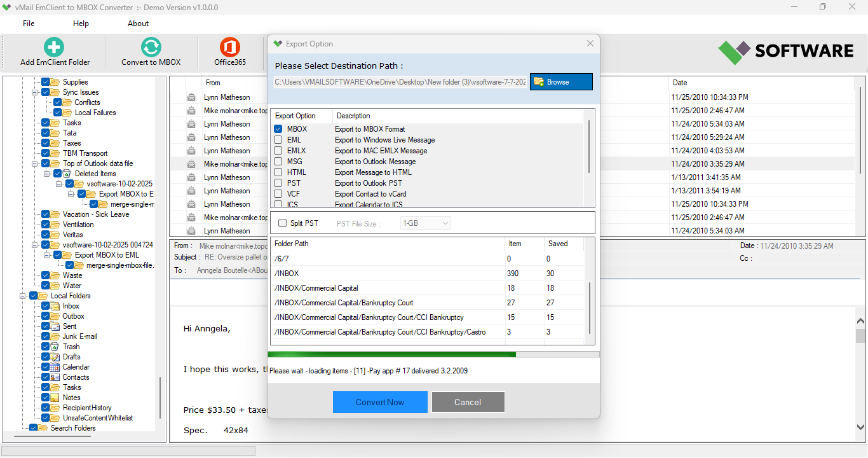Click the Tata folder icon
Viewport: 868px width, 458px height.
tap(55, 133)
